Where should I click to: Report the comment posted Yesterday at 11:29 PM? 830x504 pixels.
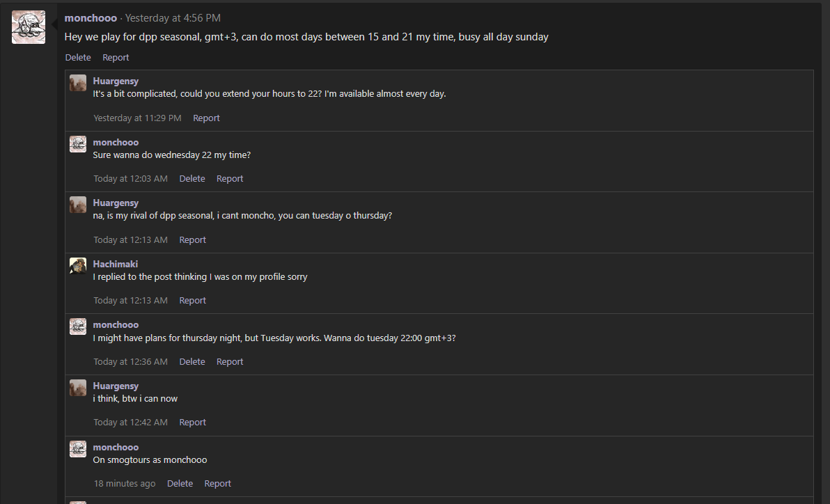(206, 118)
